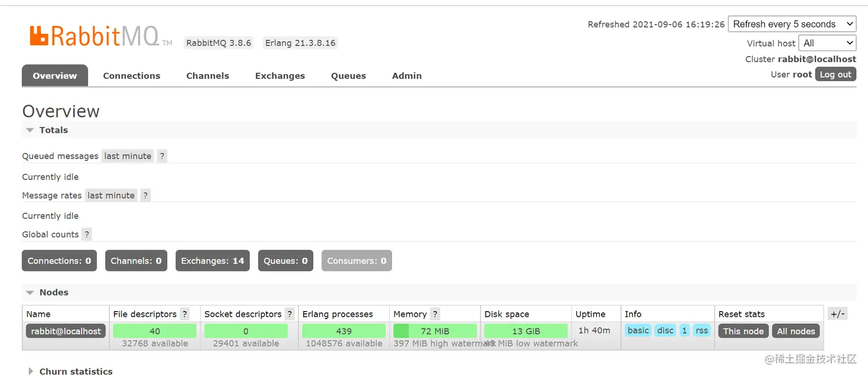The height and width of the screenshot is (376, 868).
Task: Change Message rates last minute range
Action: coord(111,195)
